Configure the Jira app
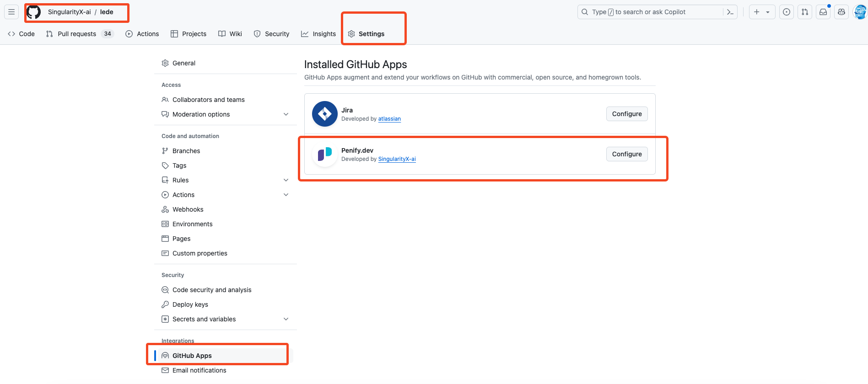The width and height of the screenshot is (868, 384). click(626, 114)
